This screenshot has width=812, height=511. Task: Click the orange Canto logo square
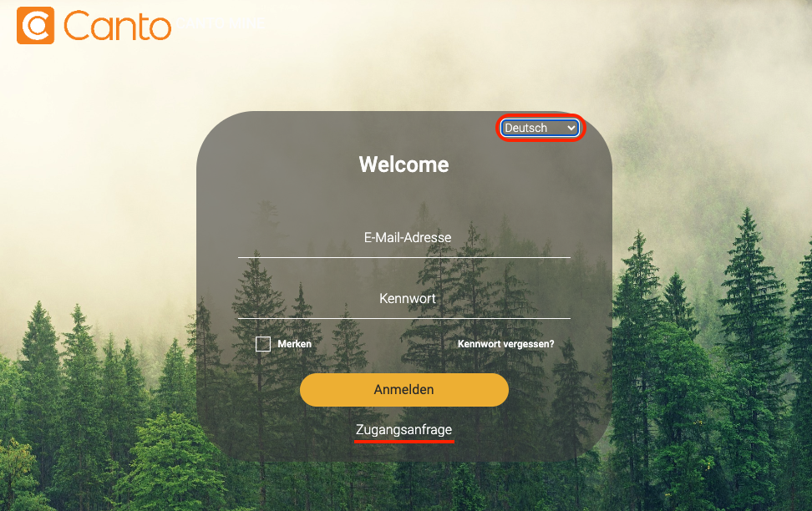35,25
